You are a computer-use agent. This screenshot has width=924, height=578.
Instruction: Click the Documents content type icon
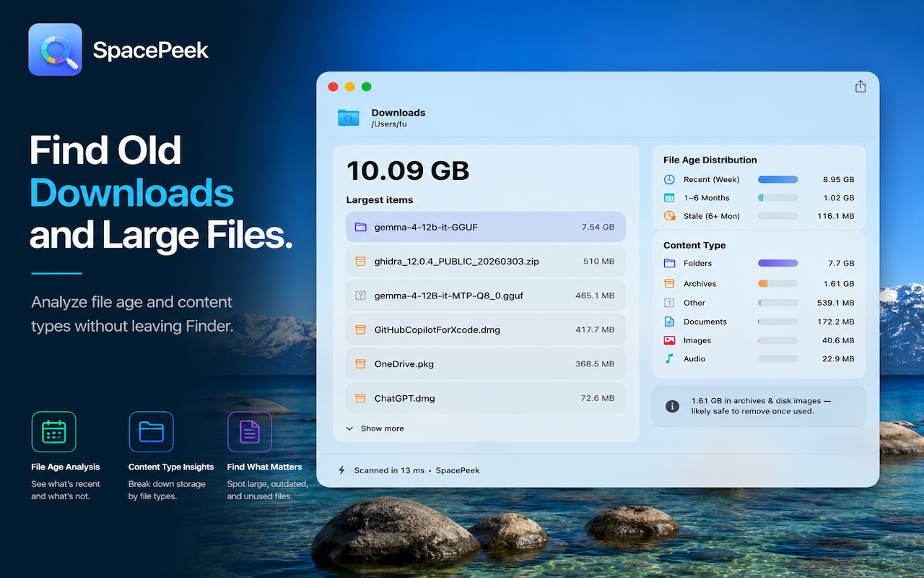pyautogui.click(x=669, y=322)
